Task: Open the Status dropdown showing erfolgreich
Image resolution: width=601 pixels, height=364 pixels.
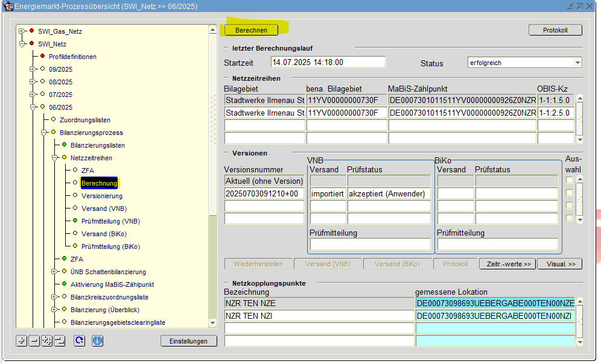Action: click(x=577, y=63)
